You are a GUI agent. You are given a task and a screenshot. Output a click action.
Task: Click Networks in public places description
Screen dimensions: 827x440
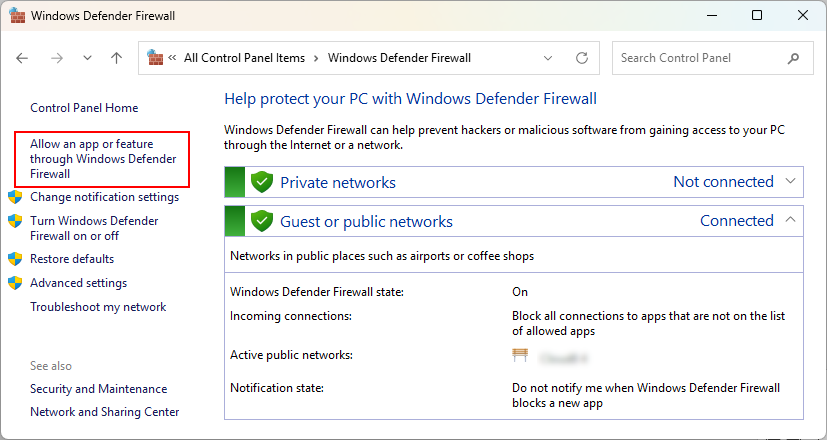[382, 256]
